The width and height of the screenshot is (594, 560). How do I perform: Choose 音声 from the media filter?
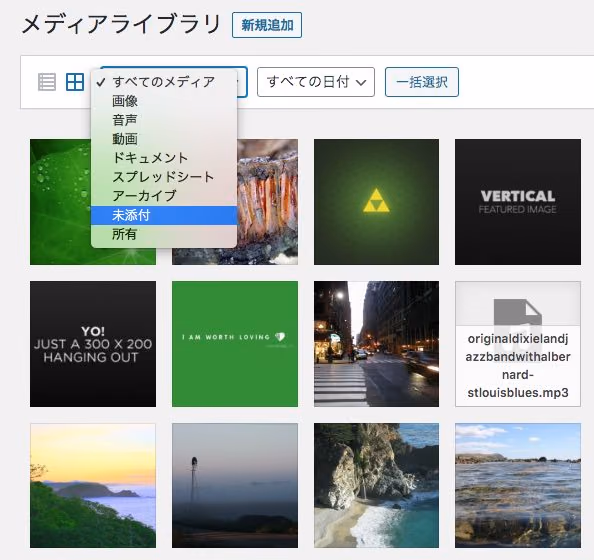pos(164,120)
